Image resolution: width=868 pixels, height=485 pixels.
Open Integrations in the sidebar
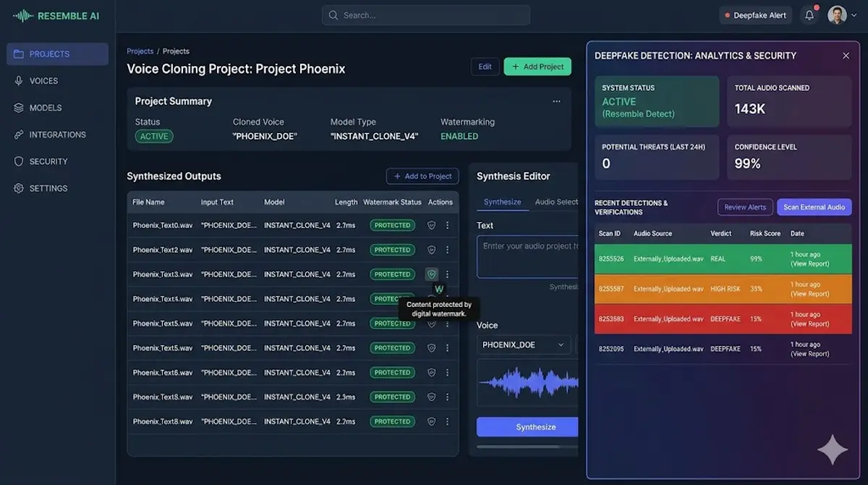pyautogui.click(x=57, y=134)
